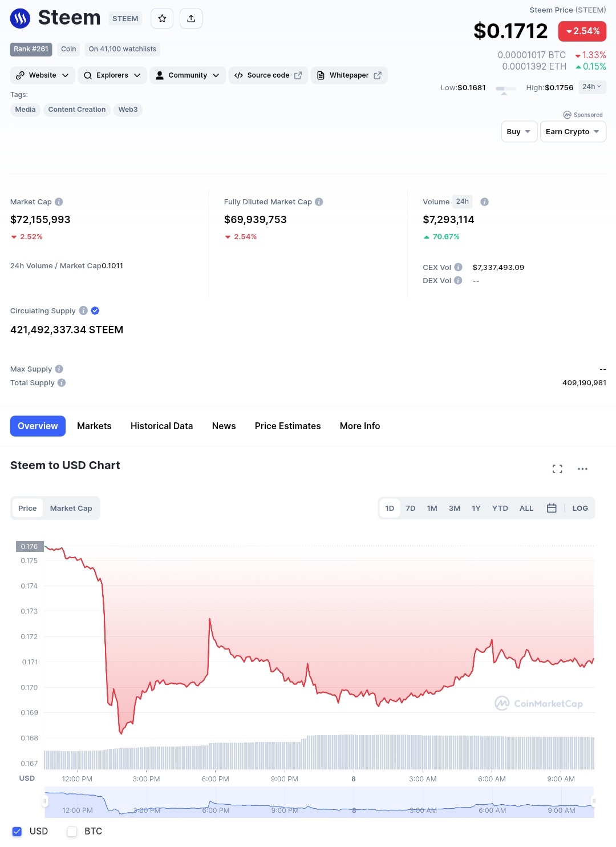Switch to the News tab
Image resolution: width=616 pixels, height=847 pixels.
(x=224, y=426)
